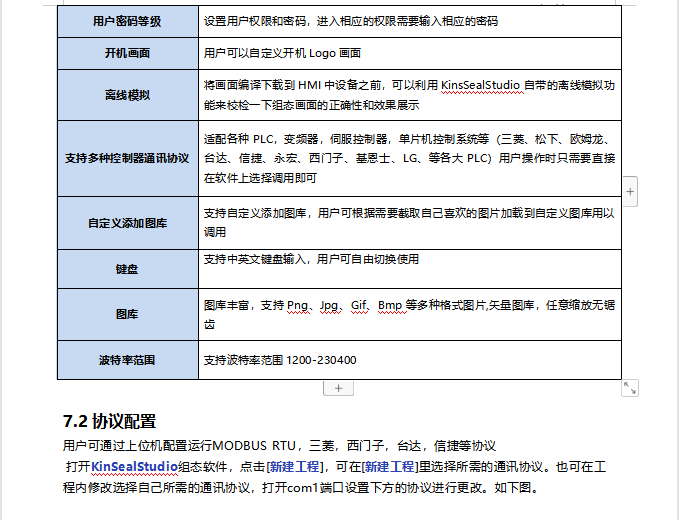Click the table resize handle with diagonal arrows
Viewport: 679px width, 520px height.
pyautogui.click(x=630, y=388)
